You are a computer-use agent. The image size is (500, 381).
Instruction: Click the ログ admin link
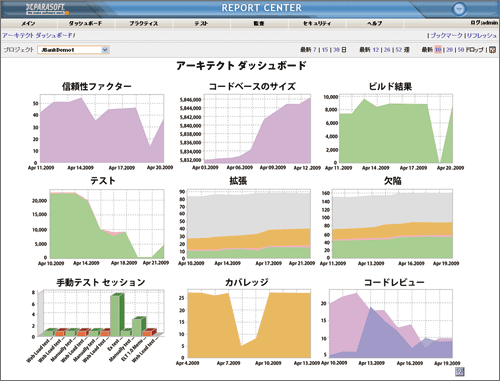[484, 23]
